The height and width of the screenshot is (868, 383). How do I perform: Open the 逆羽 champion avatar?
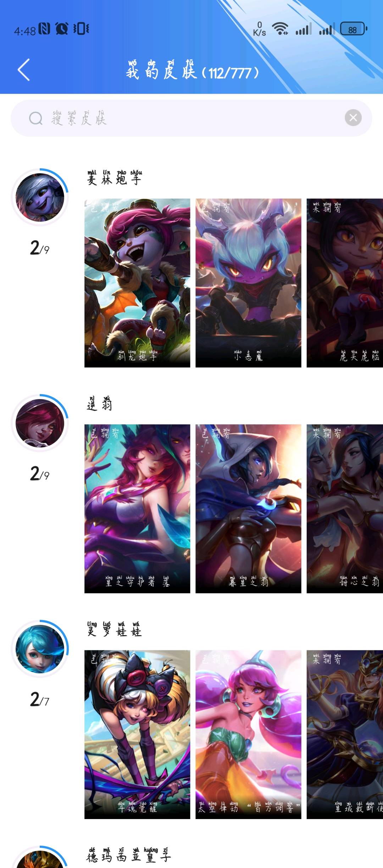coord(40,423)
